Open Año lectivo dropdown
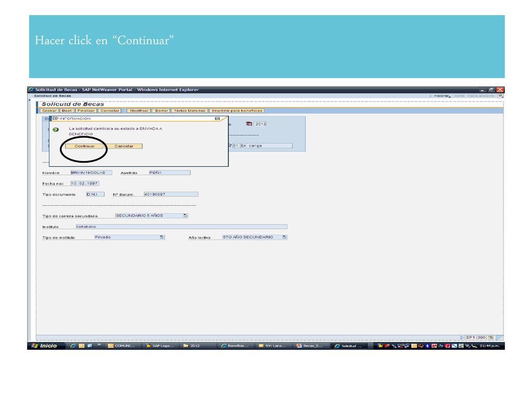Screen dimensions: 532x399 point(284,237)
